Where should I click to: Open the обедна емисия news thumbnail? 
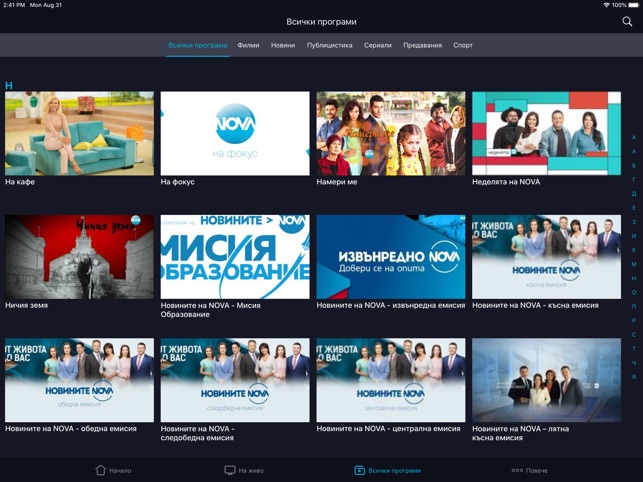point(80,380)
